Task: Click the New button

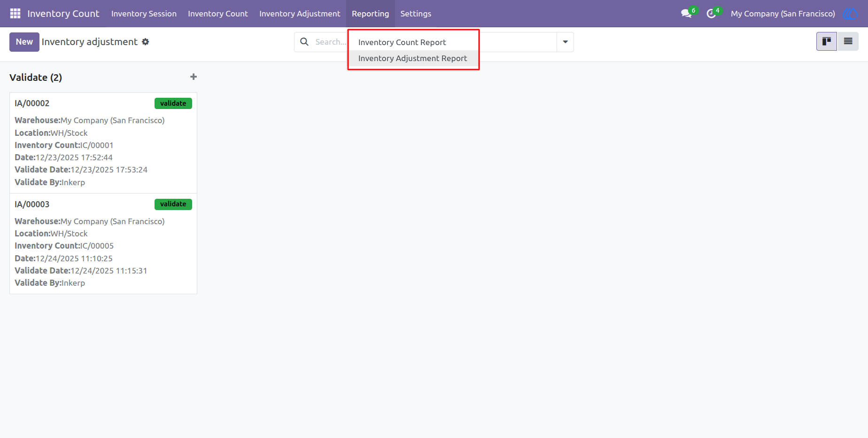Action: point(24,42)
